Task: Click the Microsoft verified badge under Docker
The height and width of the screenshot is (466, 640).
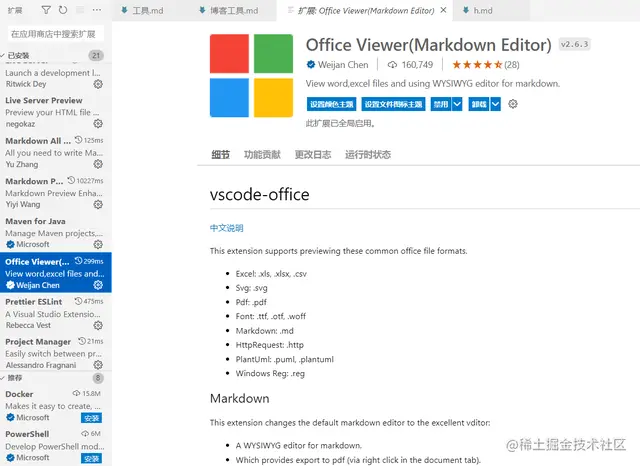Action: click(10, 417)
